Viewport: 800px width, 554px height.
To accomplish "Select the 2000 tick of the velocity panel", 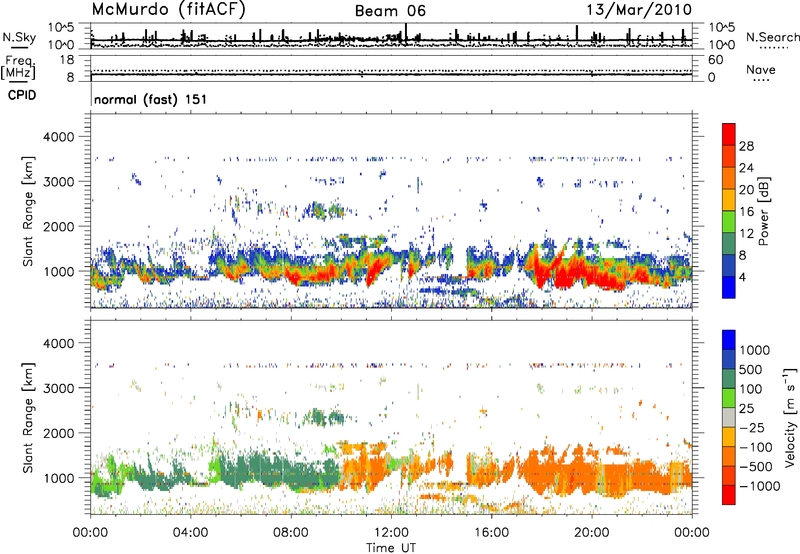I will click(x=58, y=433).
